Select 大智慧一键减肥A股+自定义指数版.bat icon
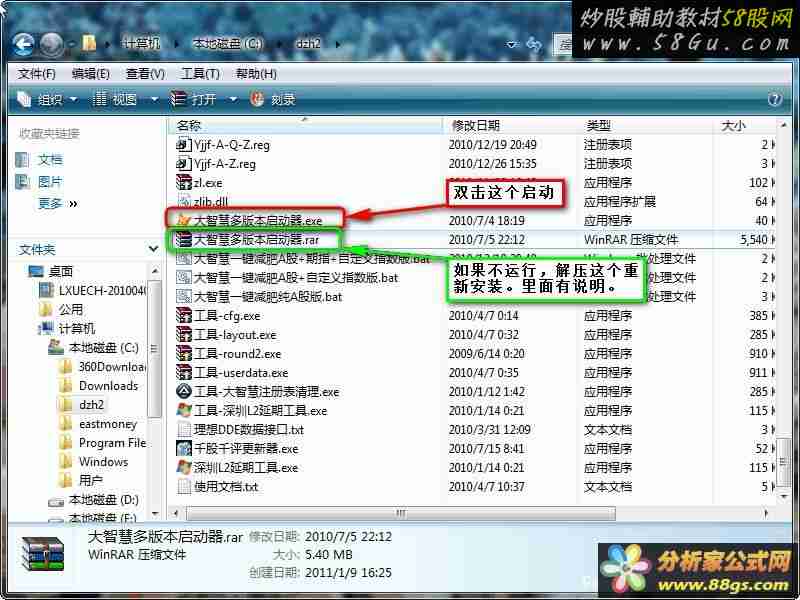 (183, 278)
